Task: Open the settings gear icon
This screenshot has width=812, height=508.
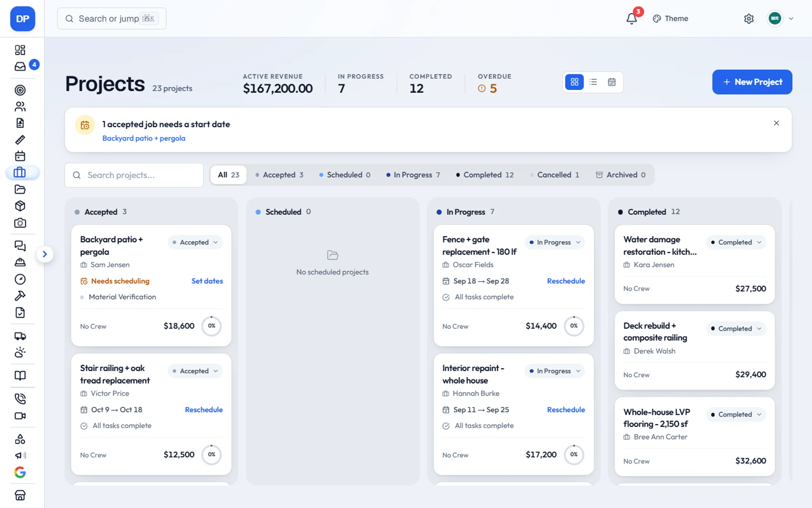Action: tap(749, 19)
